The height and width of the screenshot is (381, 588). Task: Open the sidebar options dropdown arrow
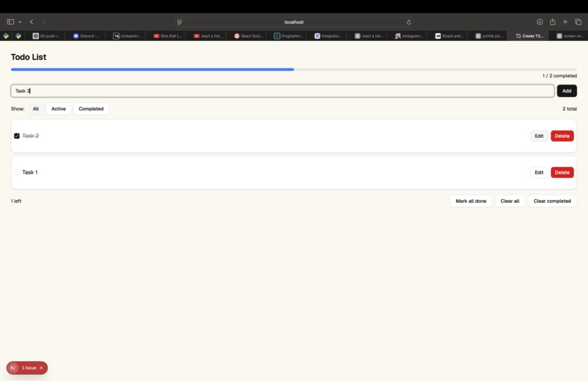click(20, 22)
